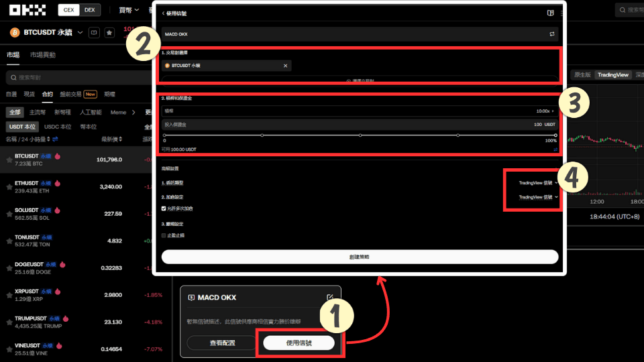Click the 查看配置 button

(x=222, y=343)
